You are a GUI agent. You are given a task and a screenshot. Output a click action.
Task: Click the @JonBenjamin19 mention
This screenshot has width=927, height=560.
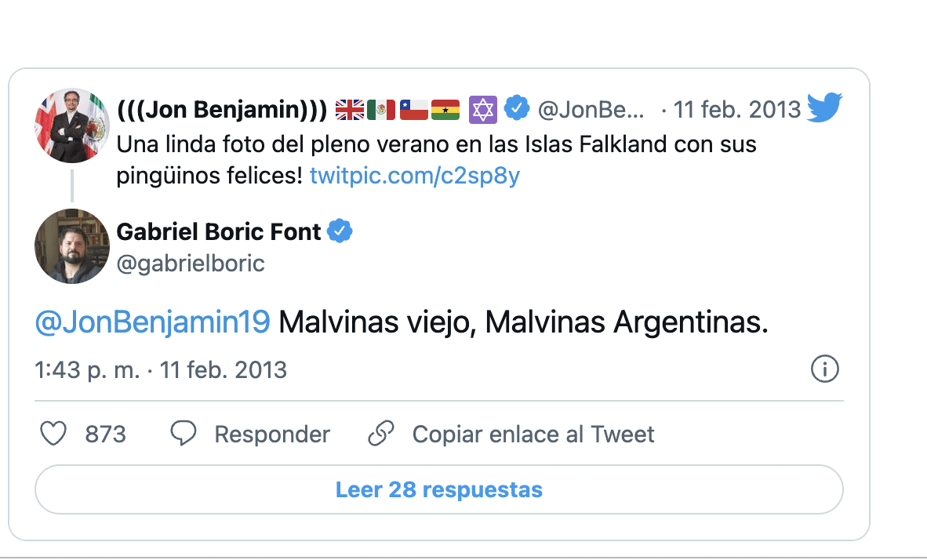153,322
